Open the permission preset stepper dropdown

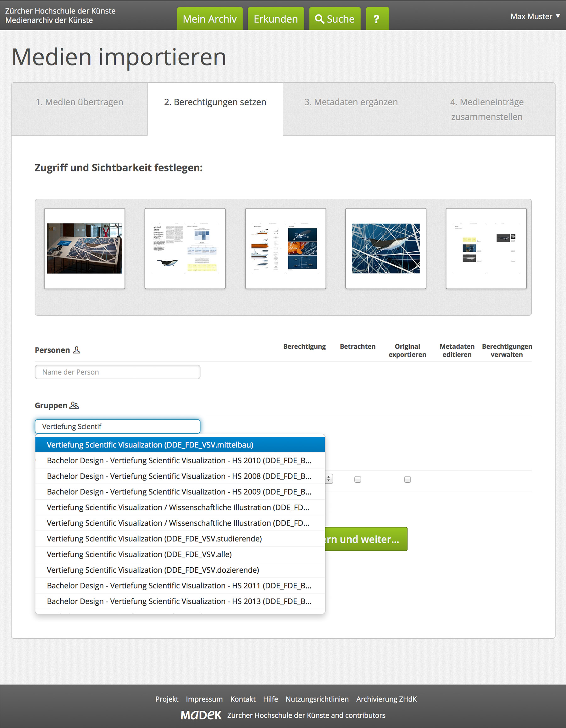coord(329,479)
